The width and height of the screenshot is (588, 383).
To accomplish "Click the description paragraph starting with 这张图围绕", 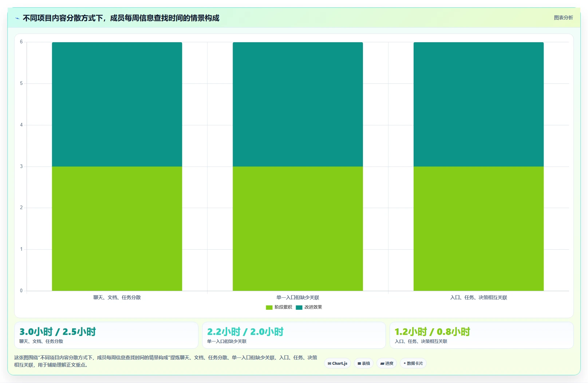I will point(166,361).
